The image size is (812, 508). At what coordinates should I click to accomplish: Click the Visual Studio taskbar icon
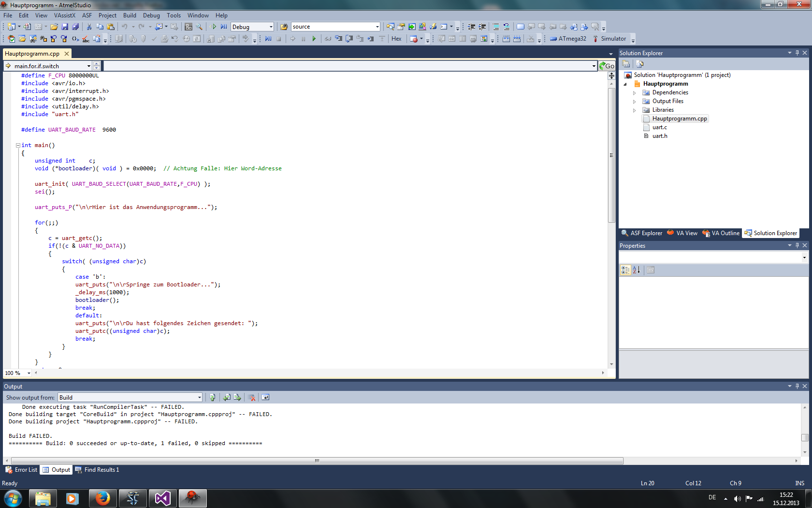click(163, 498)
